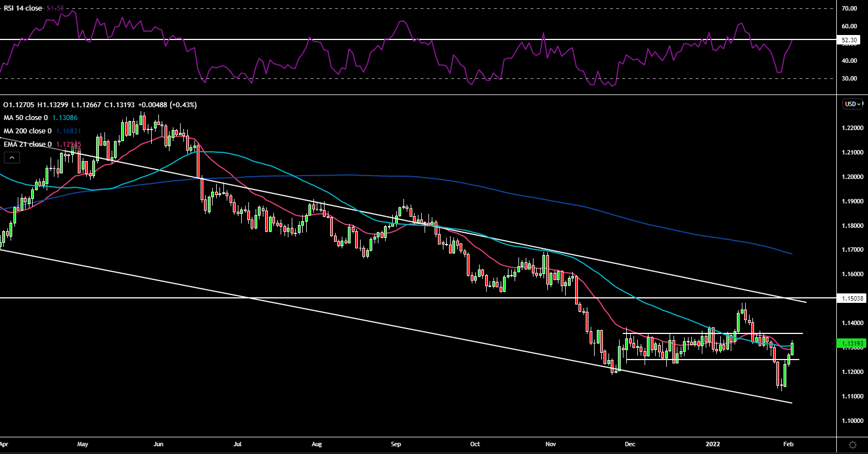This screenshot has height=454, width=868.
Task: Open the USD currency dropdown
Action: pyautogui.click(x=853, y=104)
